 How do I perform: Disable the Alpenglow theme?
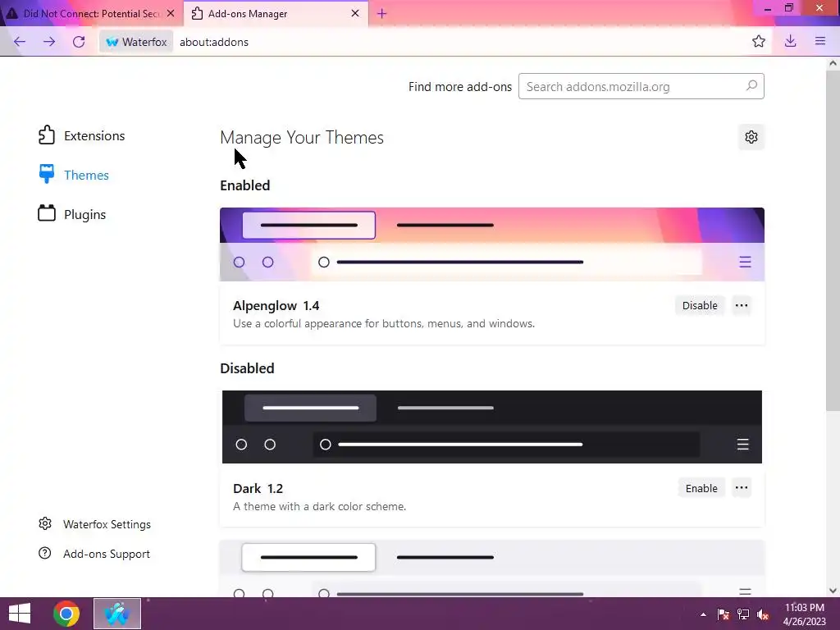point(700,305)
